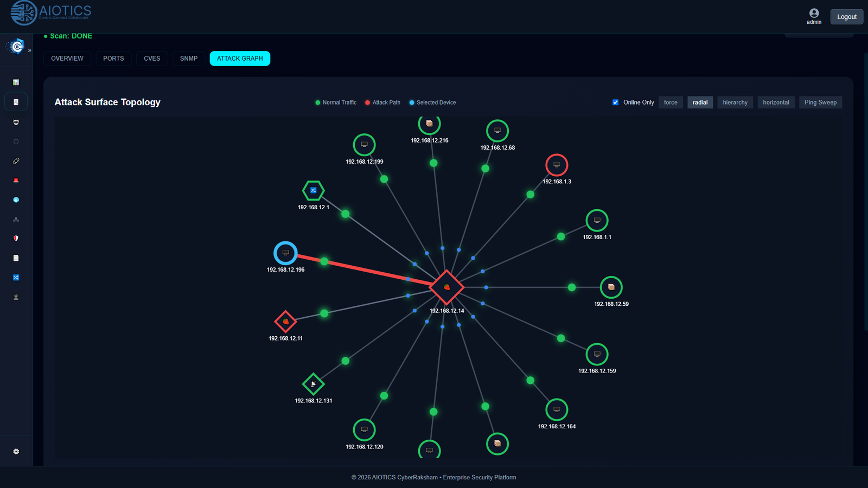This screenshot has width=868, height=488.
Task: Expand the sidebar with double chevron
Action: pos(29,50)
